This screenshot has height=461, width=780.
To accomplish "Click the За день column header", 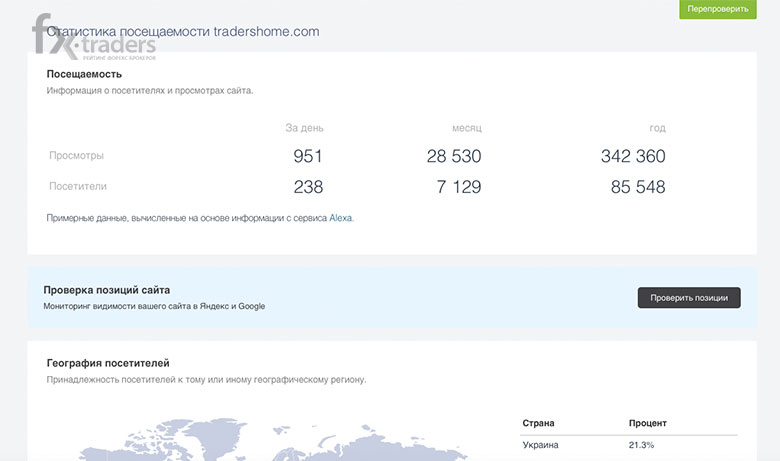I will [x=304, y=128].
